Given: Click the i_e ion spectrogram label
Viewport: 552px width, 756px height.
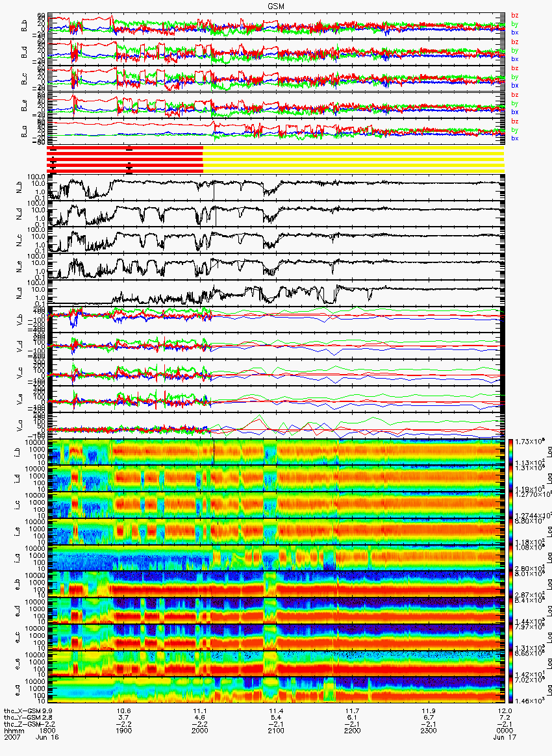Looking at the screenshot, I should tap(17, 532).
